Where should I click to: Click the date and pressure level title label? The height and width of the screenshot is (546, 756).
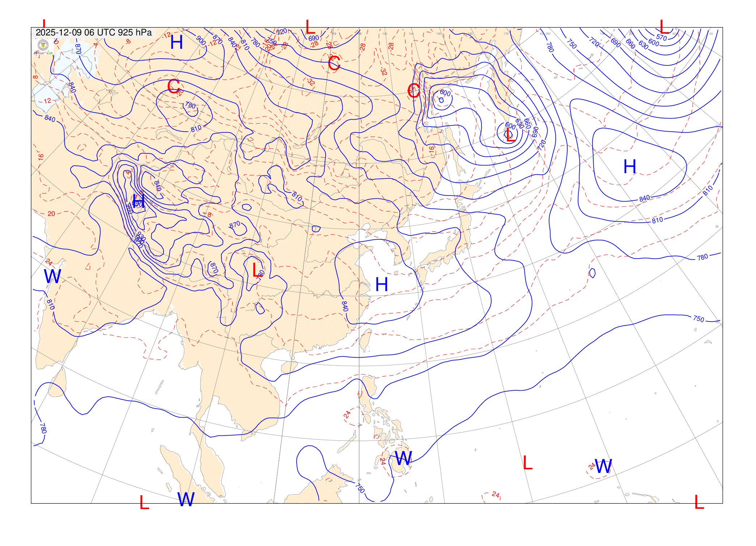94,33
